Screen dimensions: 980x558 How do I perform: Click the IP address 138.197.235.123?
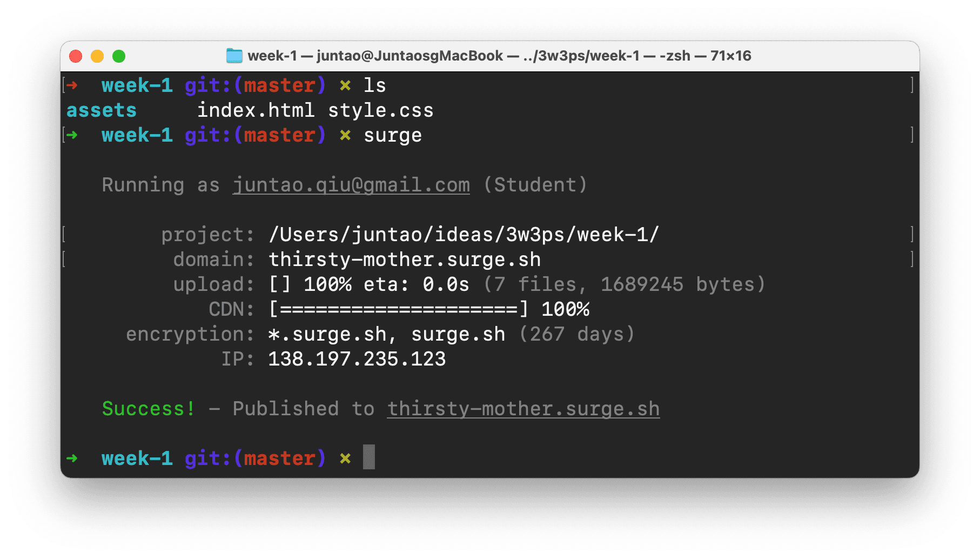click(357, 359)
